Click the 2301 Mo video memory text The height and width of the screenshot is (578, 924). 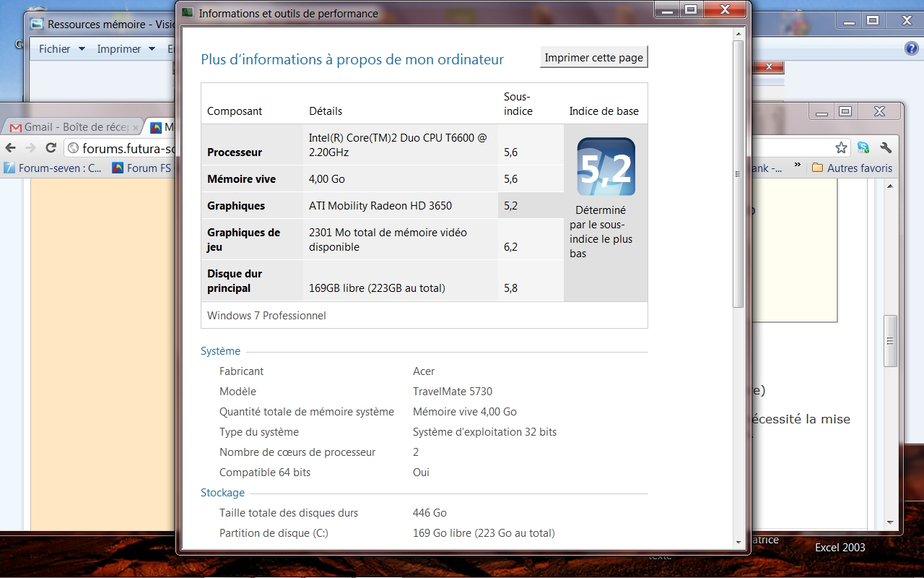click(x=388, y=240)
